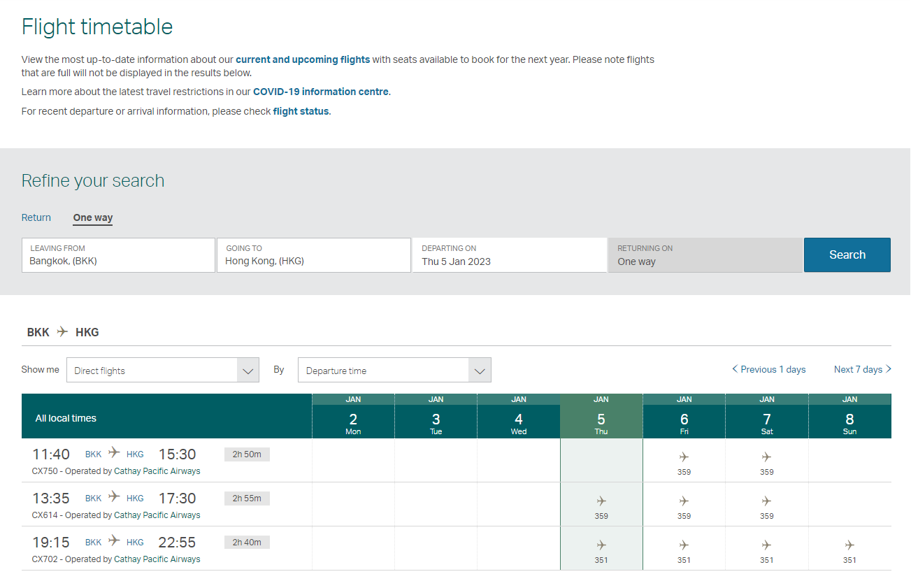Click the plane icon between BKK and HKG on CX750 row

pyautogui.click(x=113, y=453)
